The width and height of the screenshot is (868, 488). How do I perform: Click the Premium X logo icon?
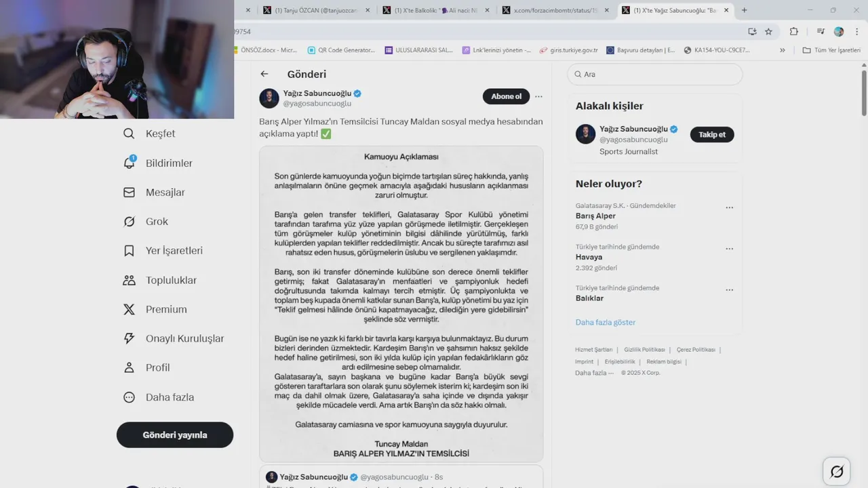[x=129, y=309]
